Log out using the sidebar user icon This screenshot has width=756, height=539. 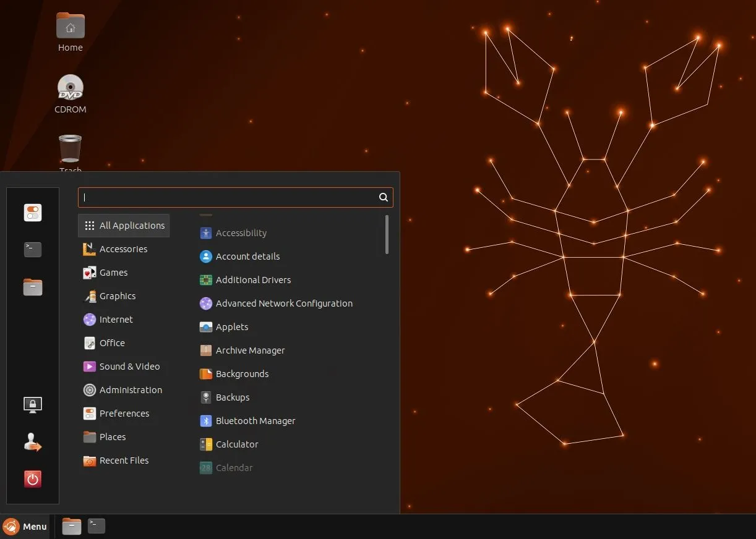click(x=32, y=442)
